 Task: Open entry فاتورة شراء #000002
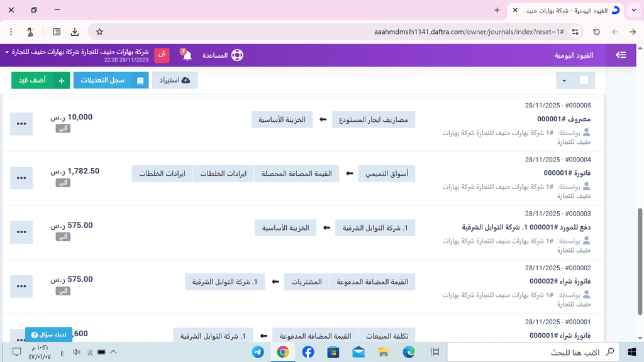(x=560, y=282)
